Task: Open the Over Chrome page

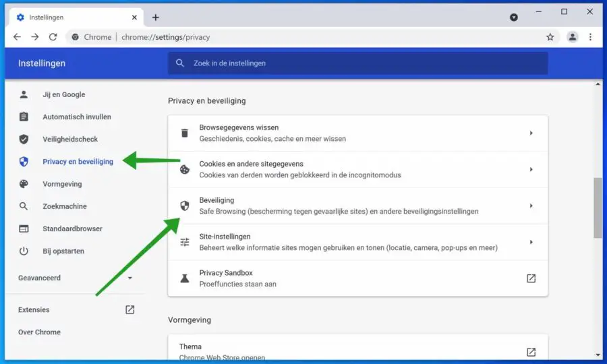Action: pos(39,332)
